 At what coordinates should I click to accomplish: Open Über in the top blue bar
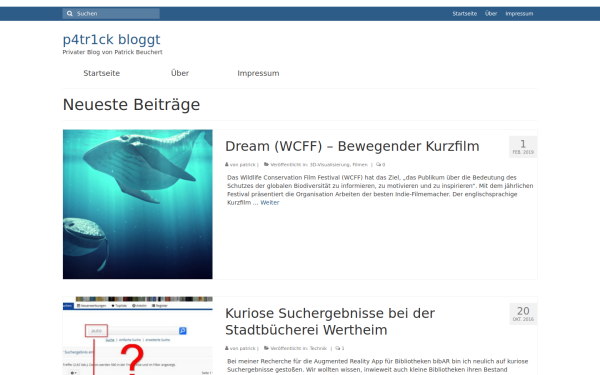point(491,14)
